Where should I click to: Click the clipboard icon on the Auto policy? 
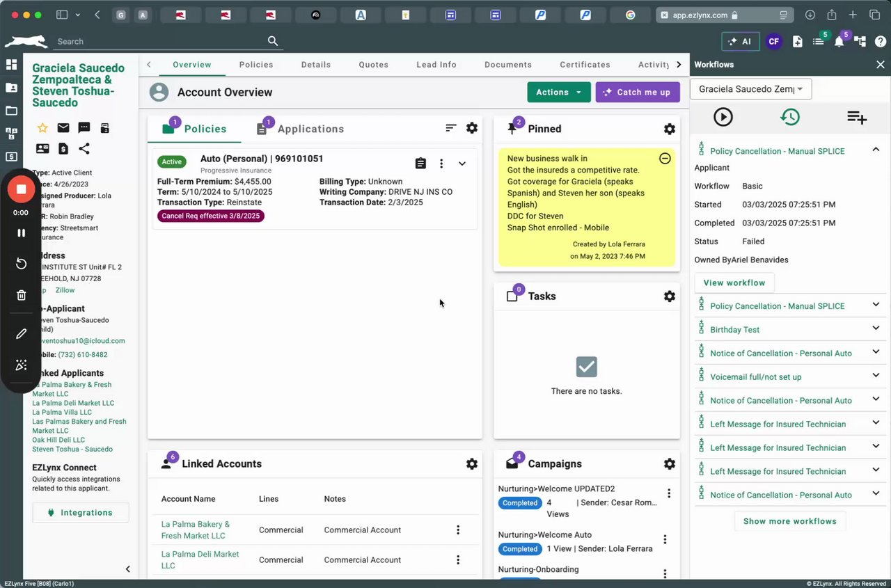(x=420, y=164)
